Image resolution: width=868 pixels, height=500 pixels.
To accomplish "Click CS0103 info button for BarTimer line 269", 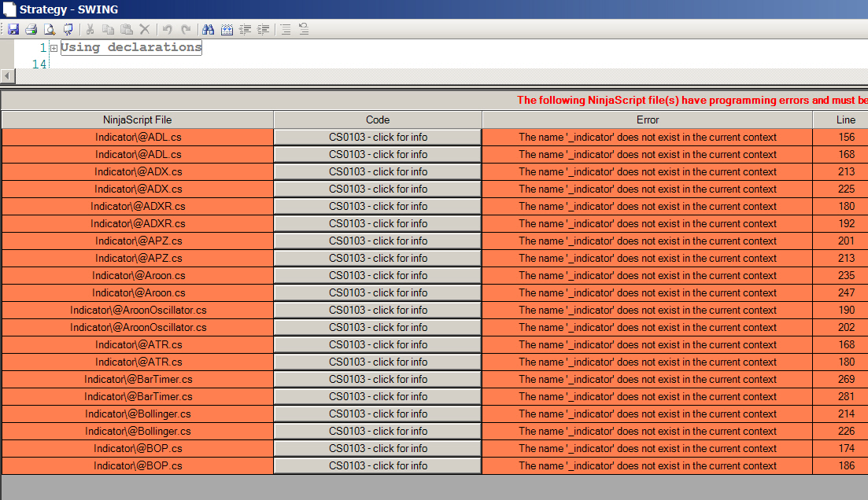I will (378, 379).
